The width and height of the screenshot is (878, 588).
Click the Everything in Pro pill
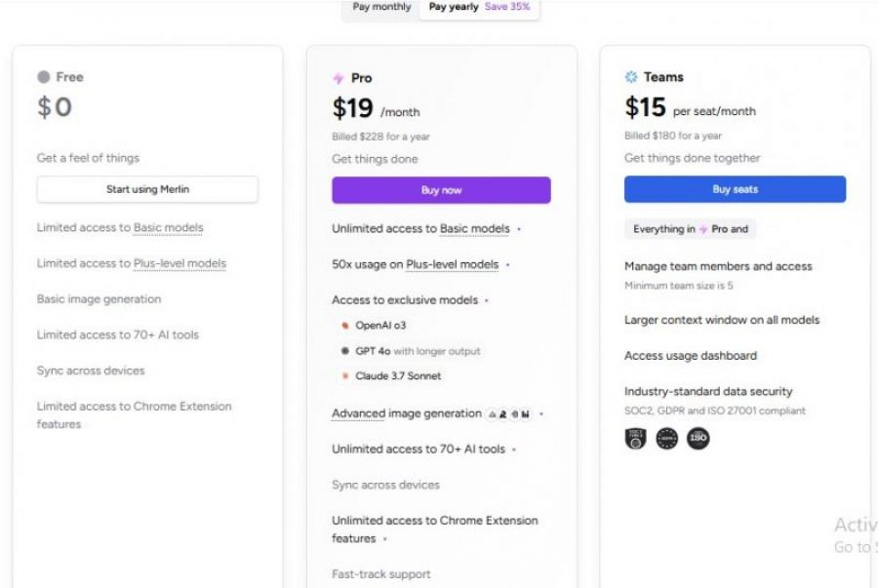[693, 228]
